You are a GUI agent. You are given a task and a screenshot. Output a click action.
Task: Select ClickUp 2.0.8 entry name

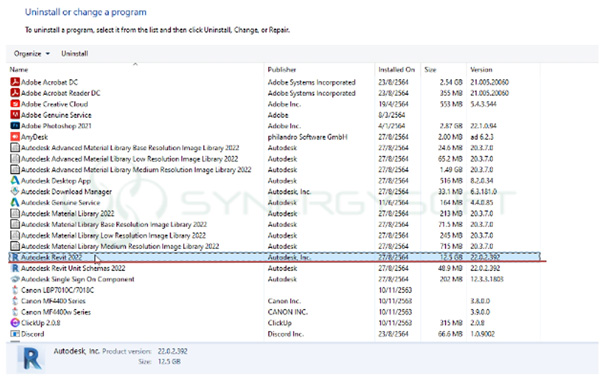(x=41, y=323)
